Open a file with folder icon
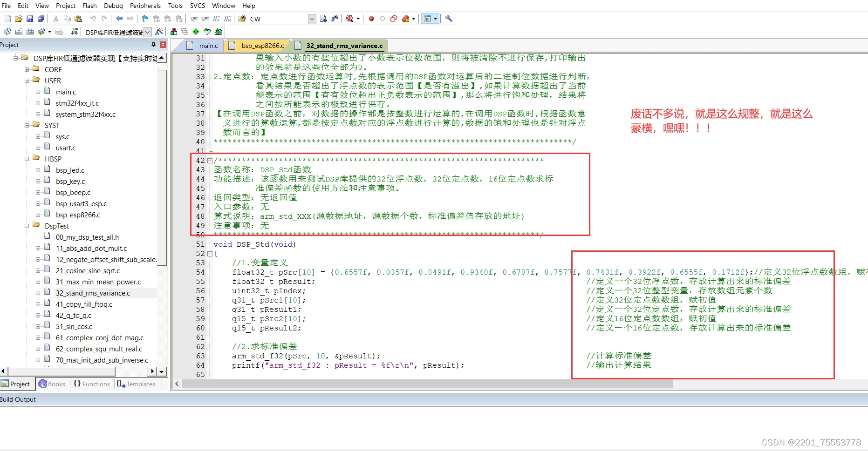 pyautogui.click(x=19, y=19)
